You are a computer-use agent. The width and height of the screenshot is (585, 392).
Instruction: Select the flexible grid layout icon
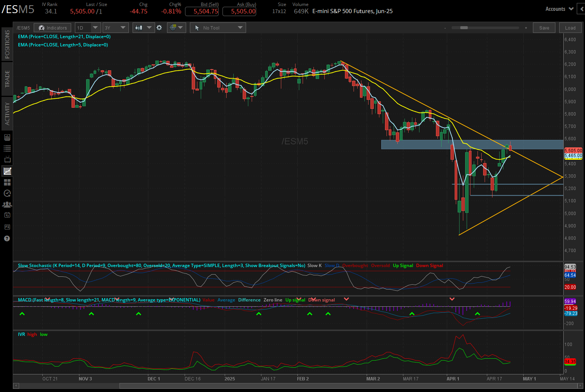[7, 182]
